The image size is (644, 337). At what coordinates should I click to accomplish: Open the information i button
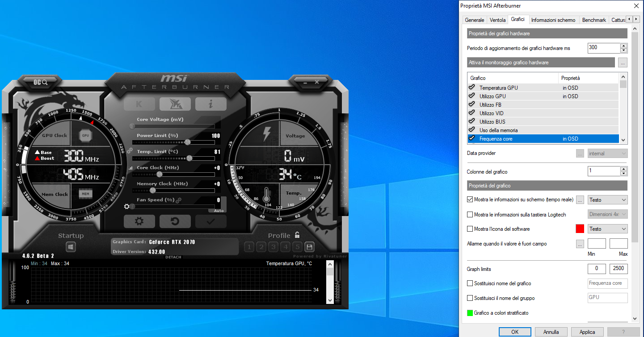point(210,104)
